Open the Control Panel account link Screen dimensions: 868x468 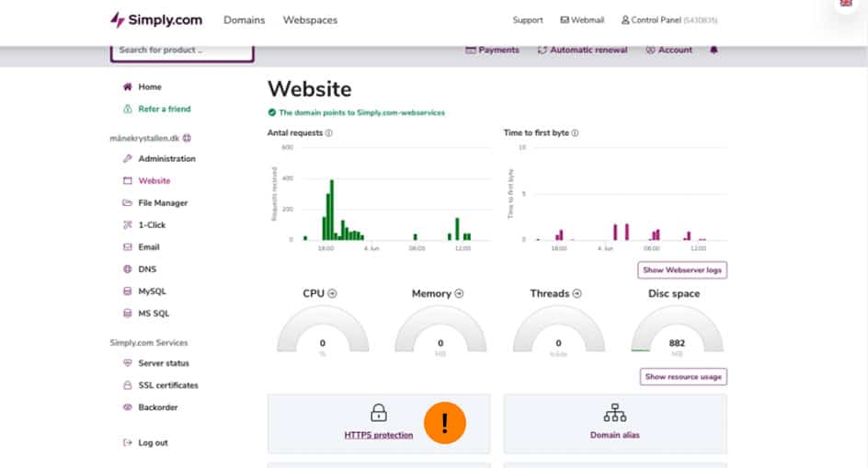[x=669, y=20]
